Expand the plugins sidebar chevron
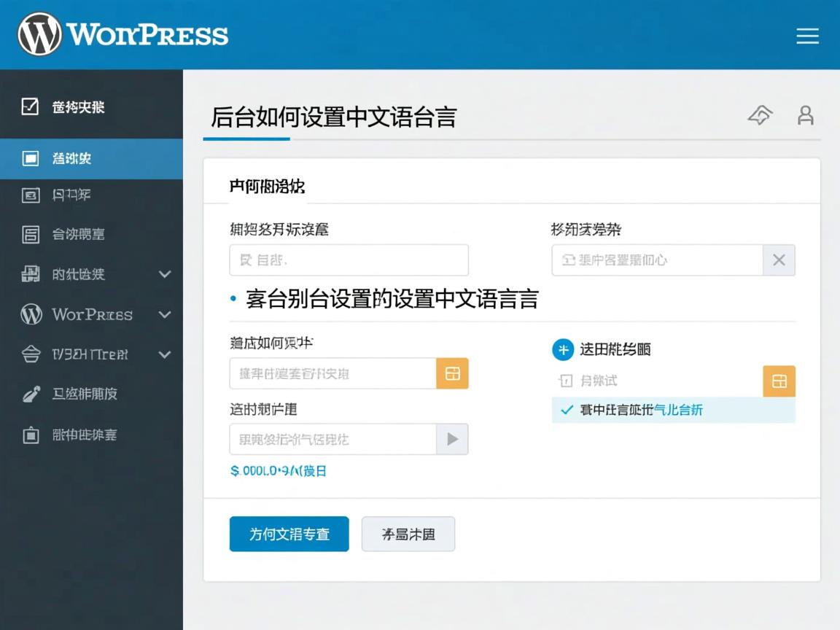840x630 pixels. point(163,274)
